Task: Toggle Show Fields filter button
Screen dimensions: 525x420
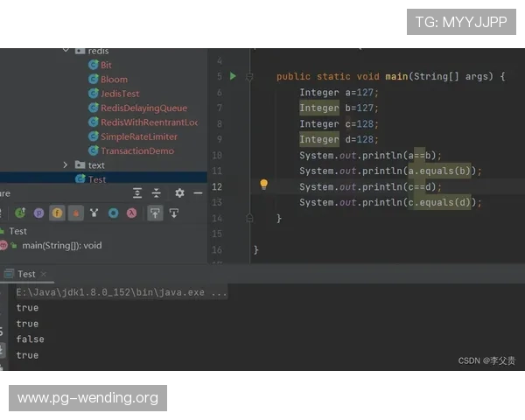Action: coord(57,213)
